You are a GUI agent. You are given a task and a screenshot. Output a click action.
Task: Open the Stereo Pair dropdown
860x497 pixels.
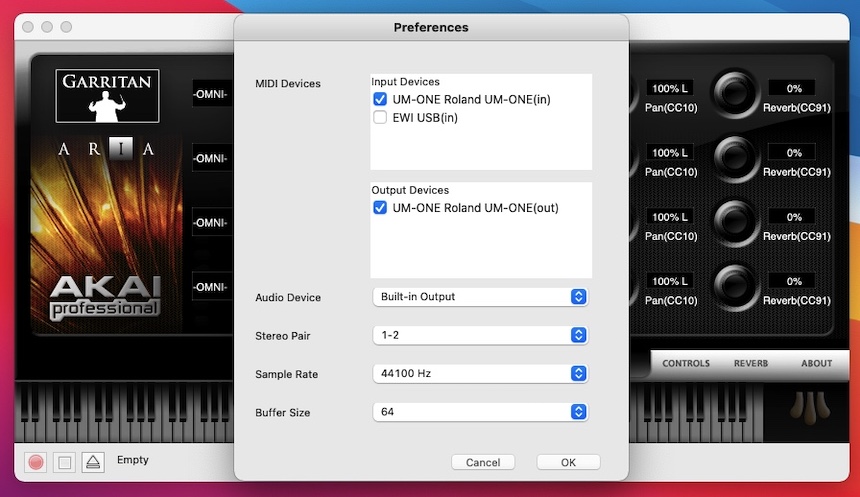(x=480, y=335)
